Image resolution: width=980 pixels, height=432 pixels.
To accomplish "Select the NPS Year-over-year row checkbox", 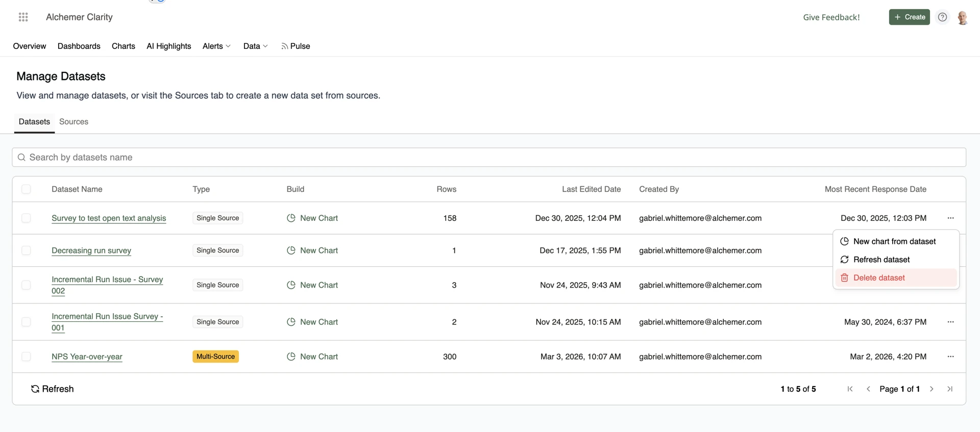I will pyautogui.click(x=26, y=357).
